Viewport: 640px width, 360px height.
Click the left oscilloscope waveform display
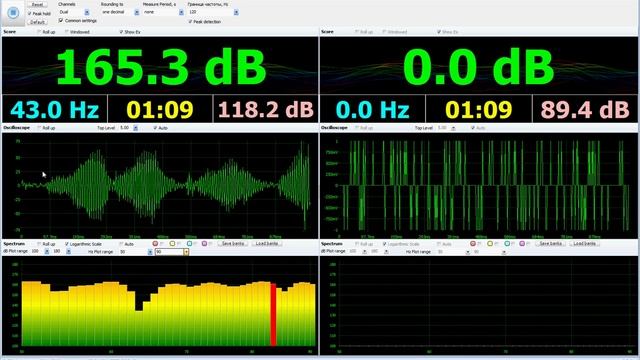[x=160, y=186]
